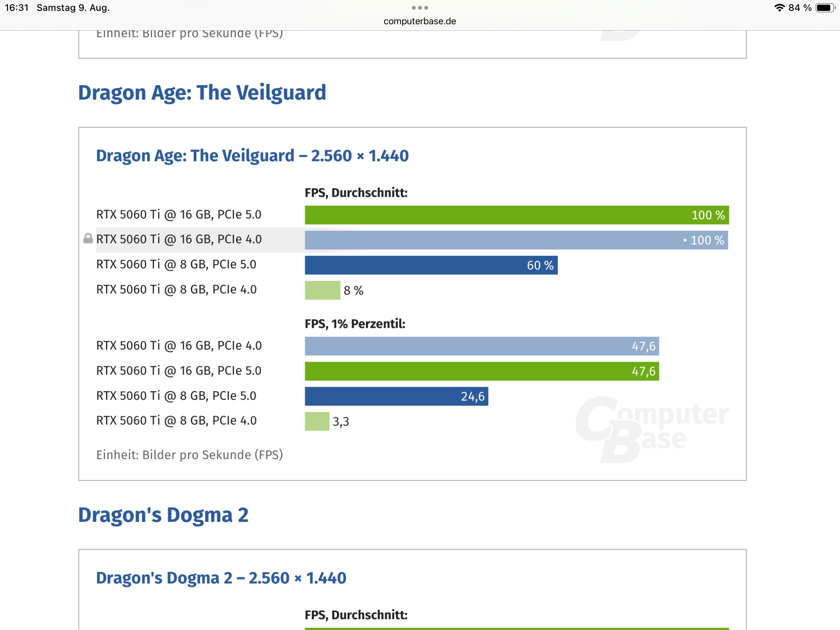840x630 pixels.
Task: Select the locked light-blue 100 % bar
Action: tap(516, 240)
